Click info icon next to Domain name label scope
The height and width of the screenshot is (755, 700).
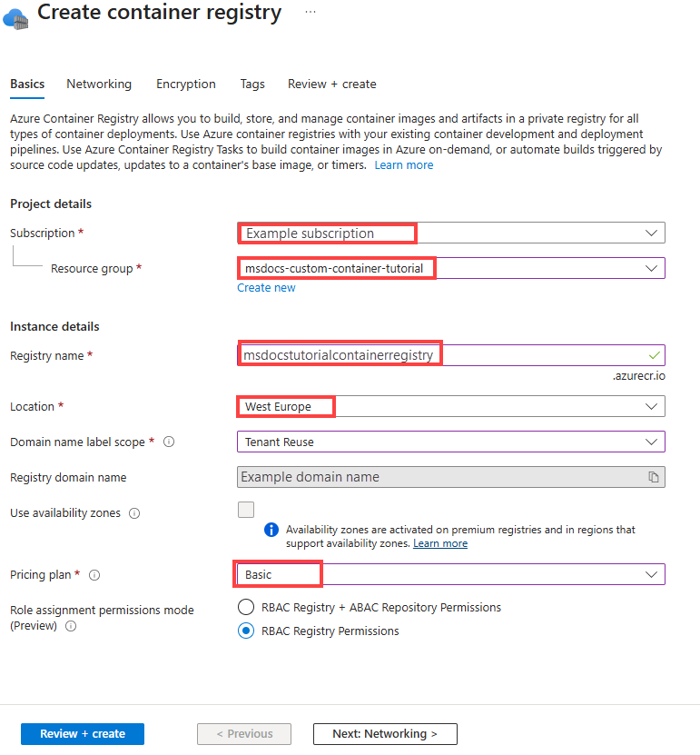coord(169,442)
